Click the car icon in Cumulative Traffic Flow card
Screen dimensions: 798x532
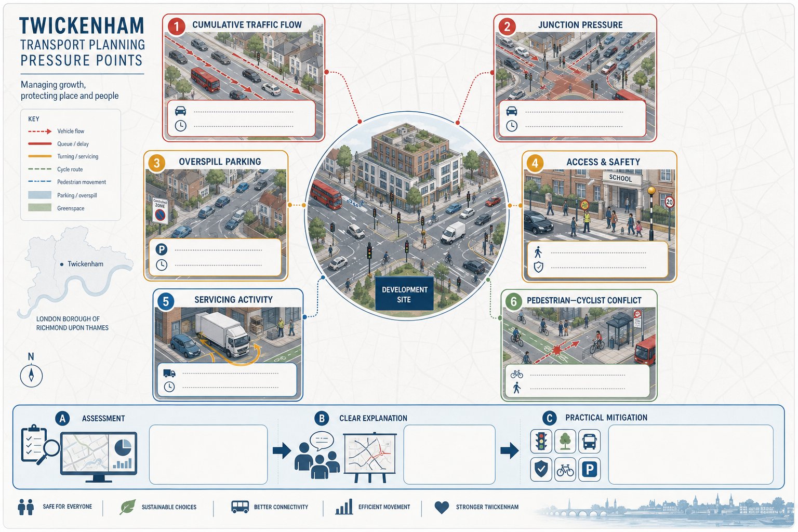click(180, 111)
